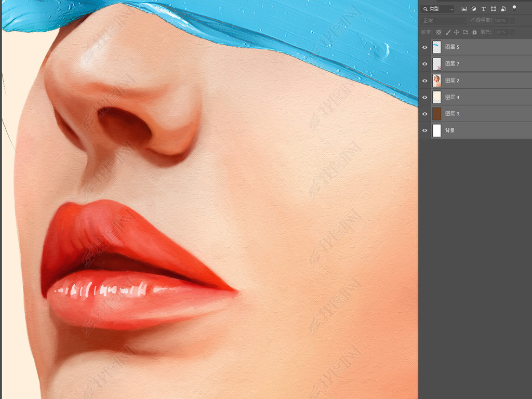This screenshot has height=399, width=532.
Task: Click the 填充 fill percentage field
Action: pyautogui.click(x=500, y=32)
